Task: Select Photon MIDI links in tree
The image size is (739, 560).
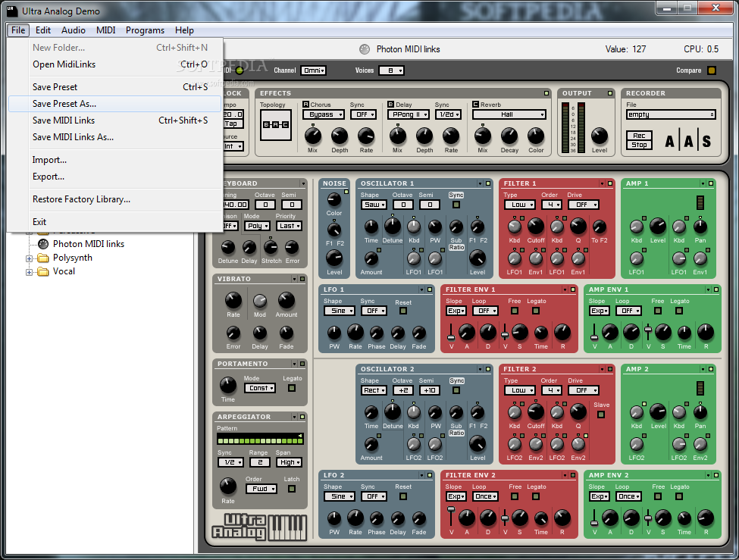Action: pyautogui.click(x=88, y=244)
